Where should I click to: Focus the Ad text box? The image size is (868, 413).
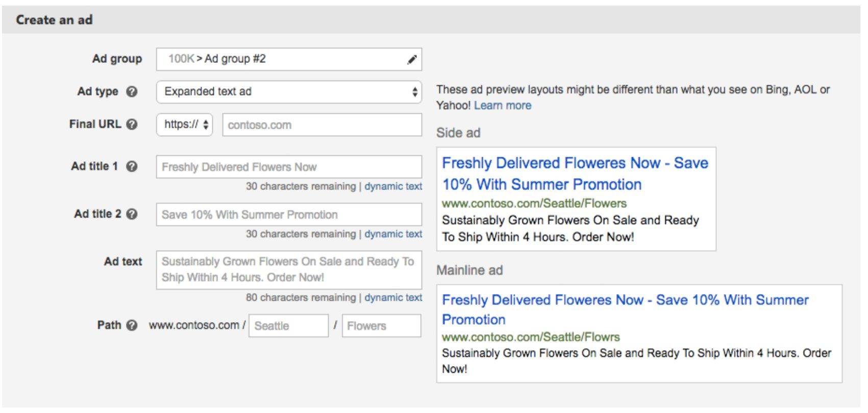point(289,270)
